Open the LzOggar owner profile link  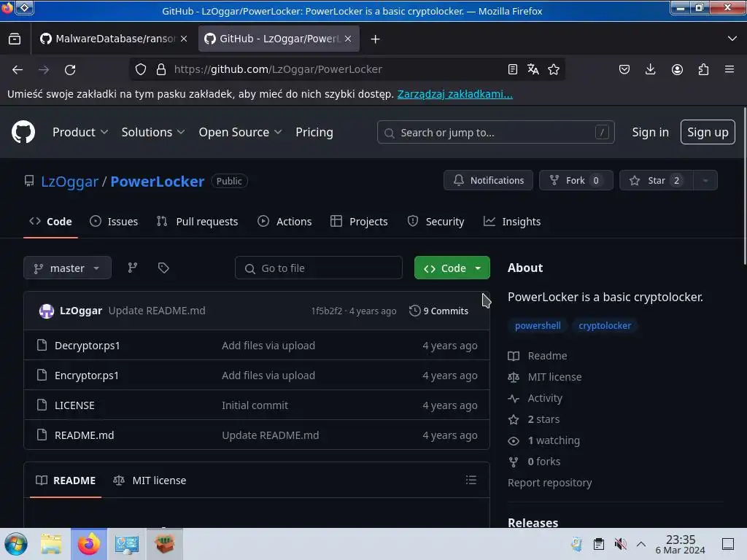pos(69,181)
